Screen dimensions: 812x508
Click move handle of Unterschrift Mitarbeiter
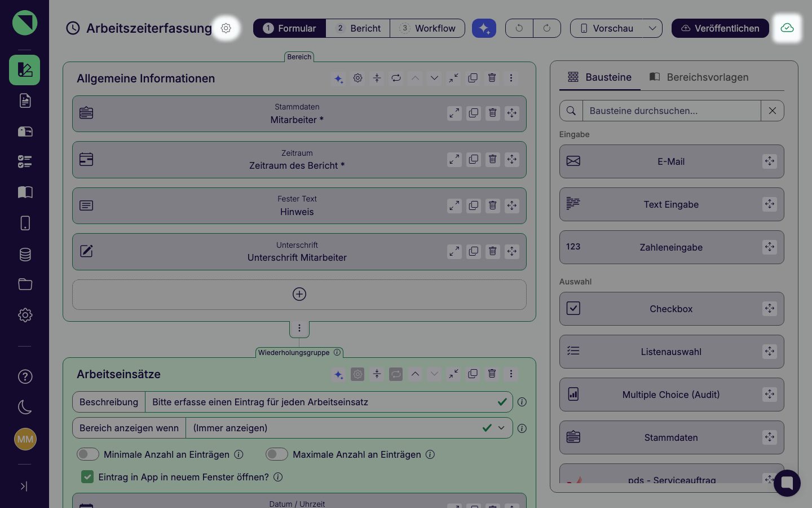[x=511, y=251]
